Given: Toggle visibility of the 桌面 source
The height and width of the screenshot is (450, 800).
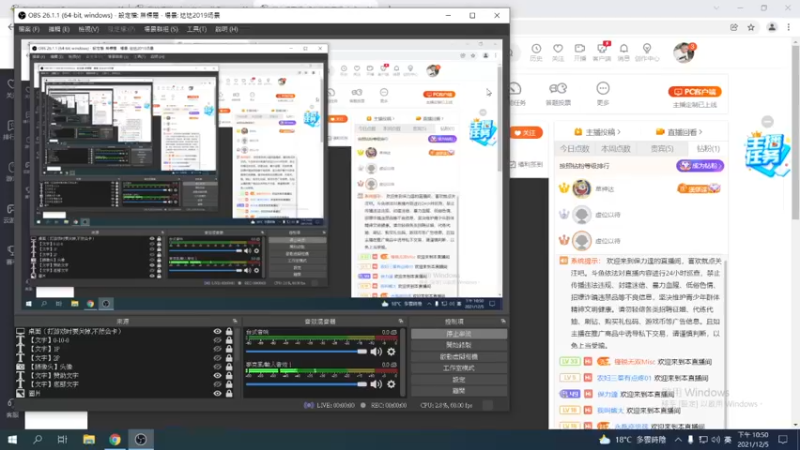Looking at the screenshot, I should pos(217,332).
